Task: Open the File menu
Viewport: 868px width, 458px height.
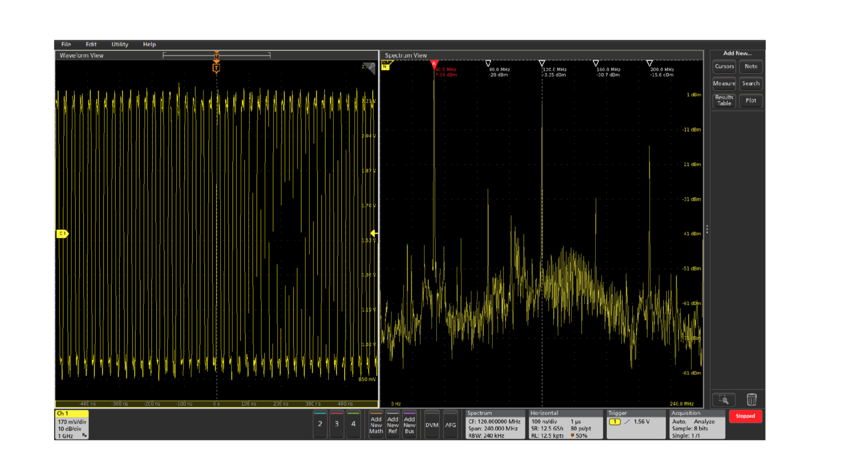Action: coord(66,44)
